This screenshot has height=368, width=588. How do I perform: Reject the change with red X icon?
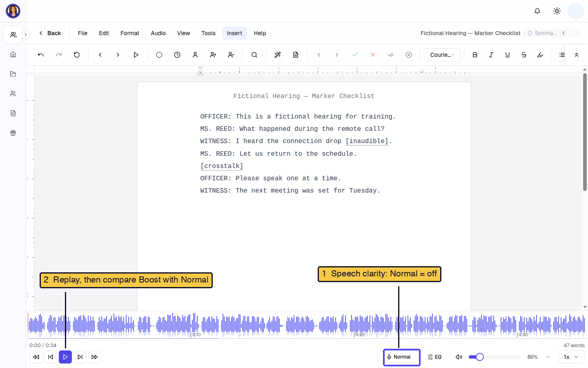coord(373,55)
